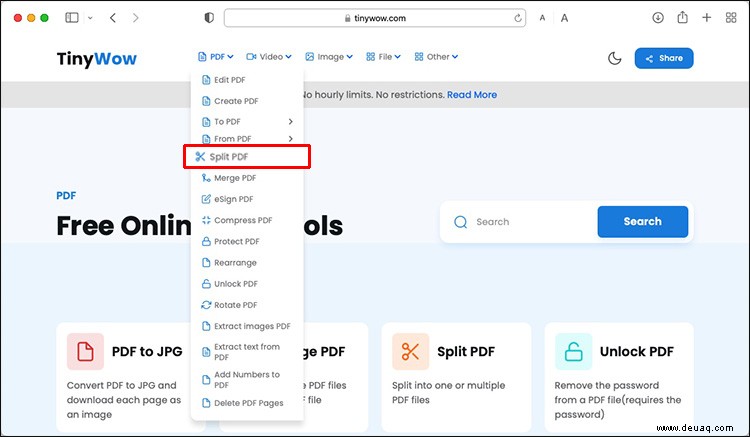Open the Split PDF card title

pyautogui.click(x=466, y=351)
